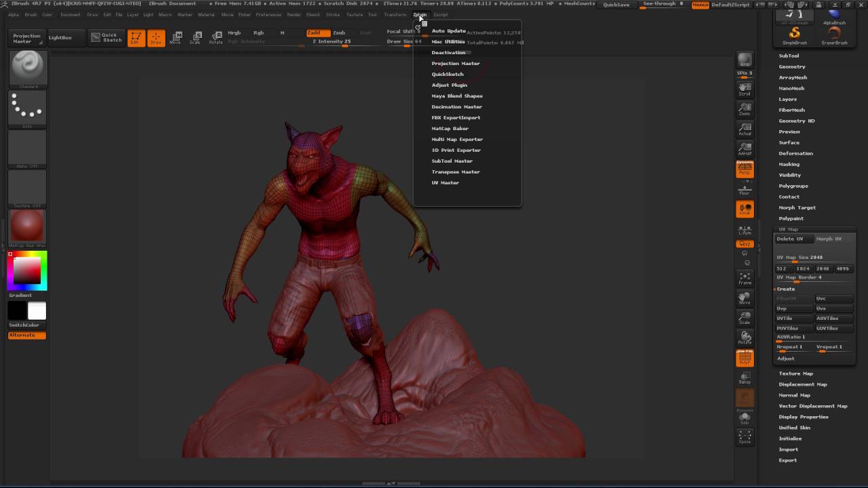The width and height of the screenshot is (868, 488).
Task: Open the Dots stroke type selector
Action: pos(28,109)
